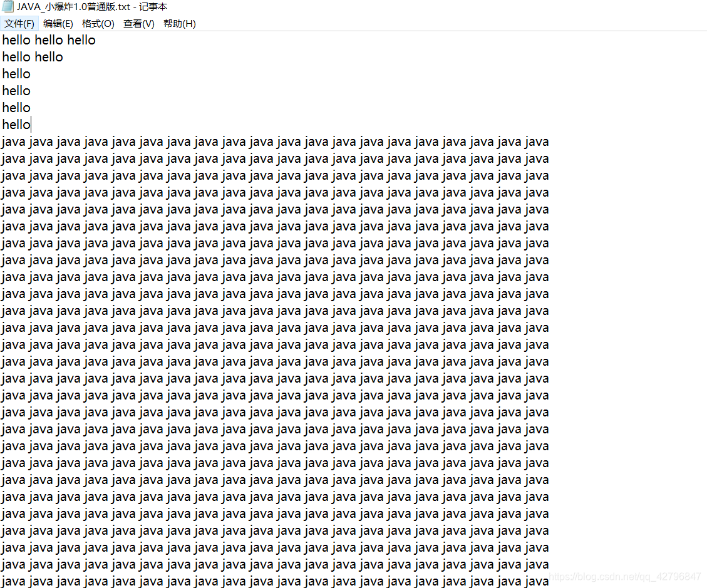Click the Notepad icon in title bar
The height and width of the screenshot is (588, 707).
tap(8, 6)
